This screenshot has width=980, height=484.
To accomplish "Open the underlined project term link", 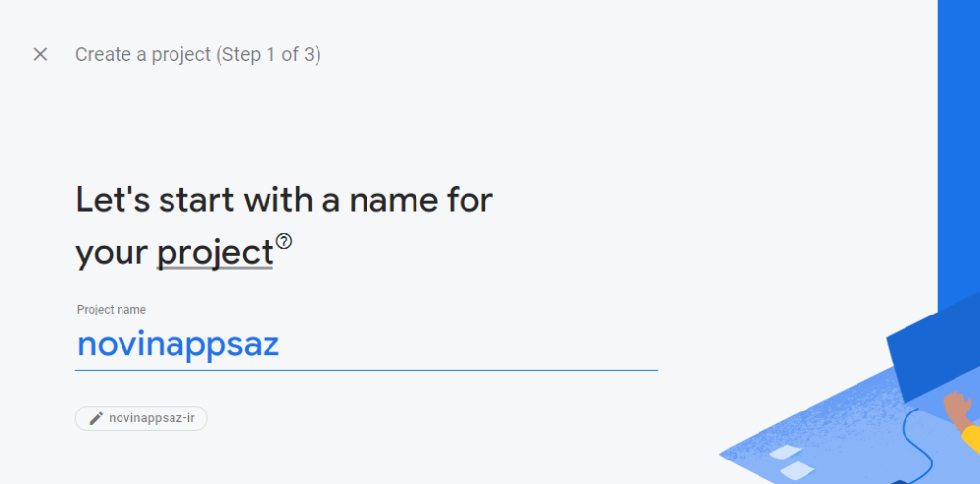I will [215, 253].
